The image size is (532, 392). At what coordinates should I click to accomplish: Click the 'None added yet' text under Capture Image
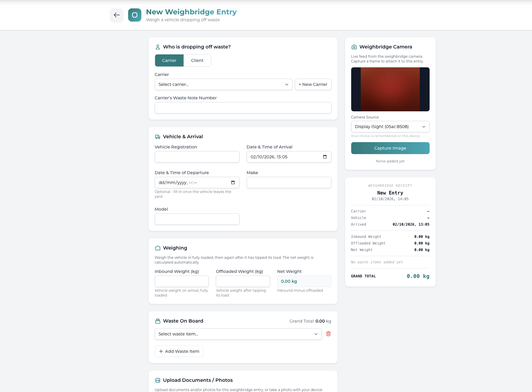point(390,161)
